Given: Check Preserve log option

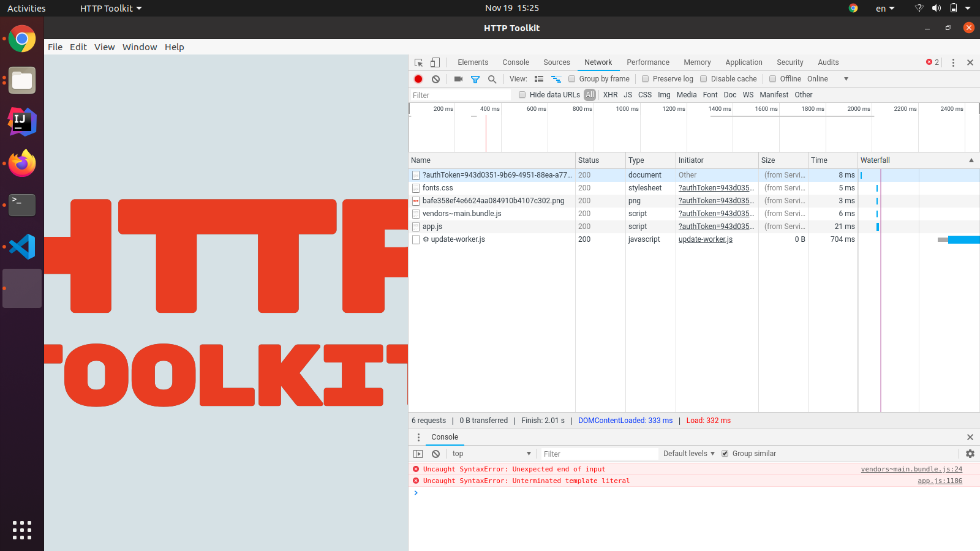Looking at the screenshot, I should [x=646, y=78].
